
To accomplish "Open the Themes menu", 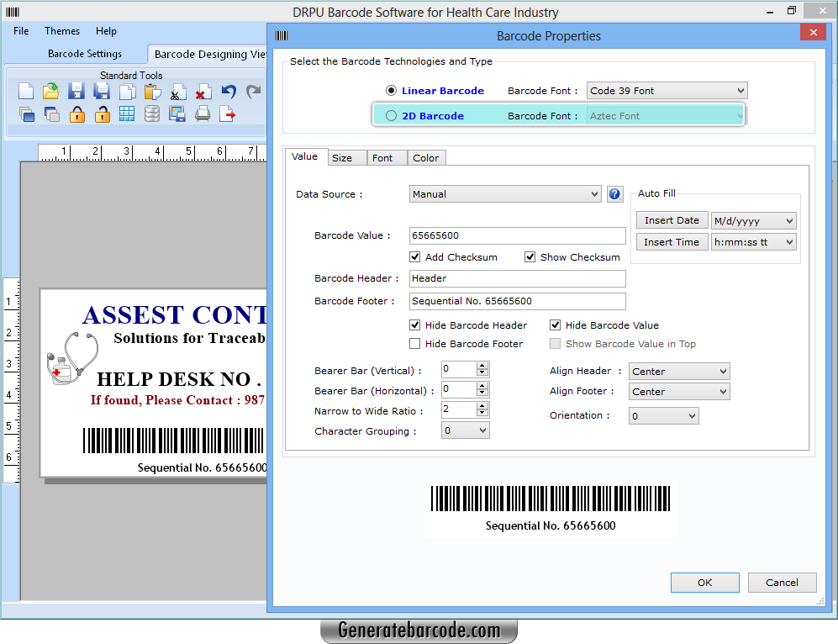I will point(61,30).
